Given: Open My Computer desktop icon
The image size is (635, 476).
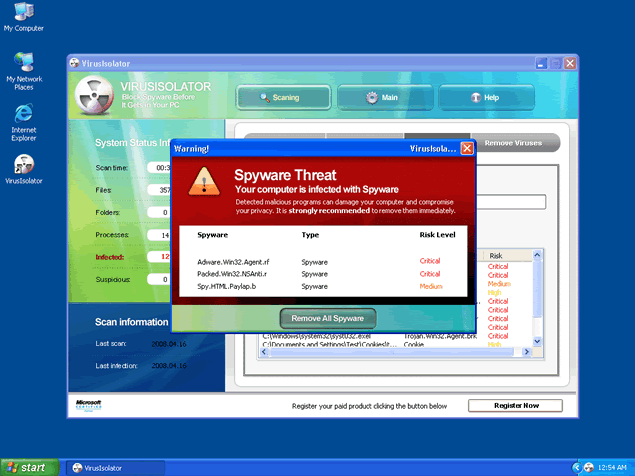Looking at the screenshot, I should pyautogui.click(x=23, y=14).
